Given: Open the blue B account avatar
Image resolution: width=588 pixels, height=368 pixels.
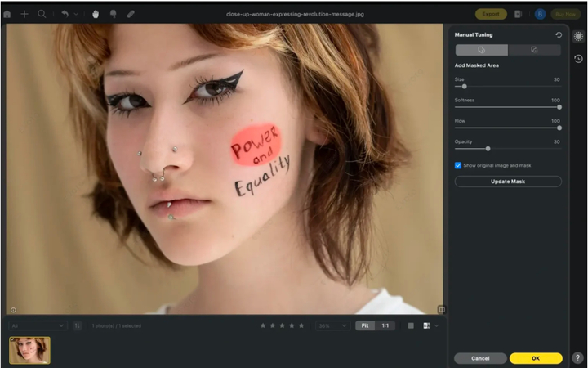Looking at the screenshot, I should click(x=540, y=14).
